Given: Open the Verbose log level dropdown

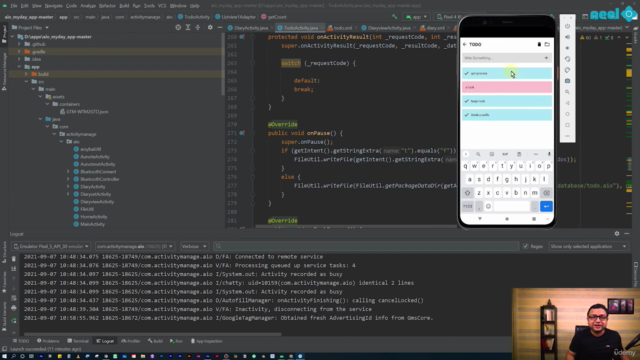Looking at the screenshot, I should coord(194,246).
